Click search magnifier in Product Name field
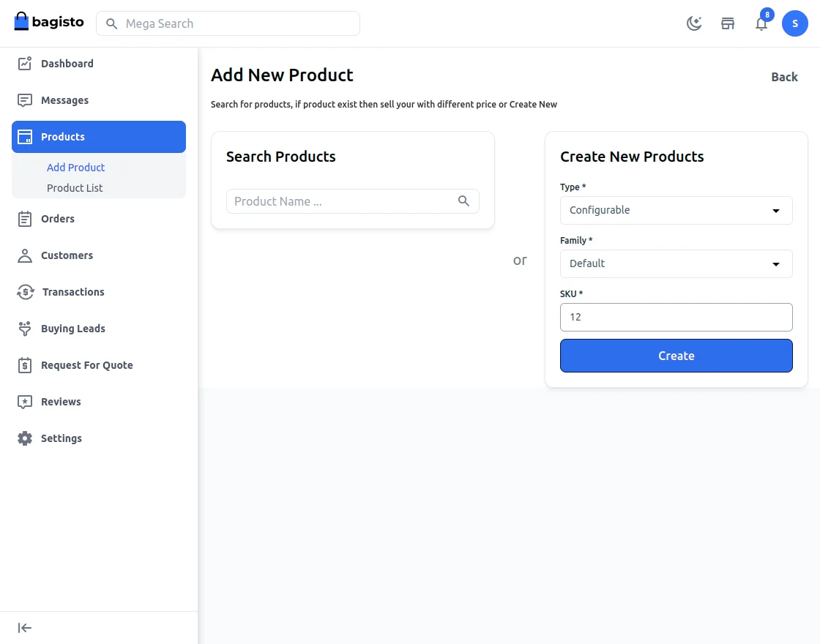 (463, 201)
